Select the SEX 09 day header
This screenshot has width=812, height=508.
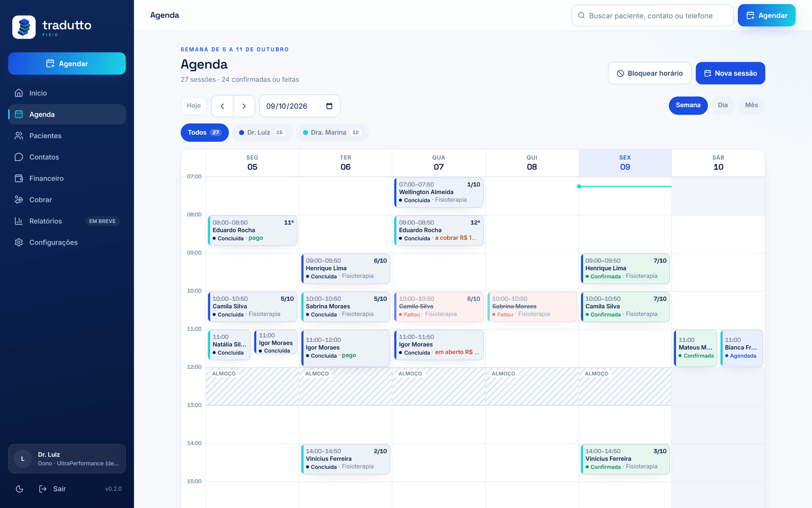[625, 163]
